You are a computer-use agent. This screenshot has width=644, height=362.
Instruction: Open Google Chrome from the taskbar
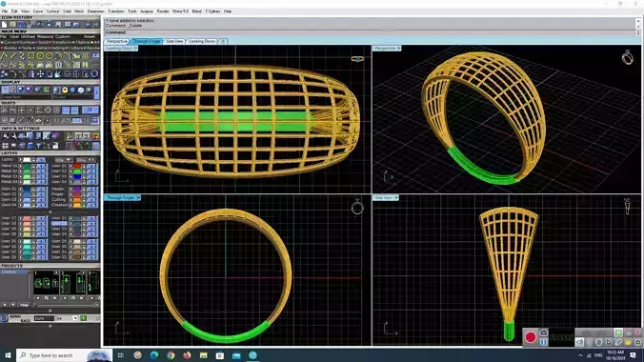point(171,355)
